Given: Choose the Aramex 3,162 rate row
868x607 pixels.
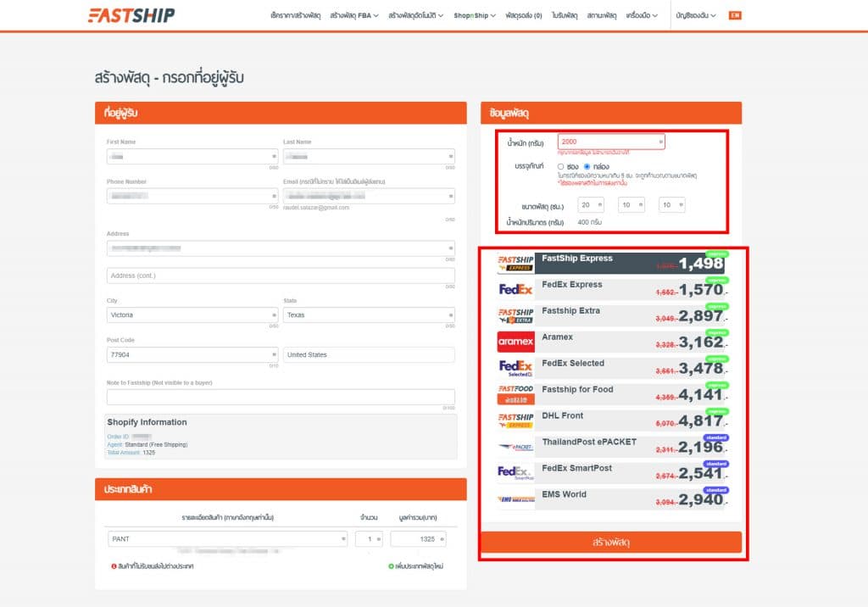Looking at the screenshot, I should 612,342.
